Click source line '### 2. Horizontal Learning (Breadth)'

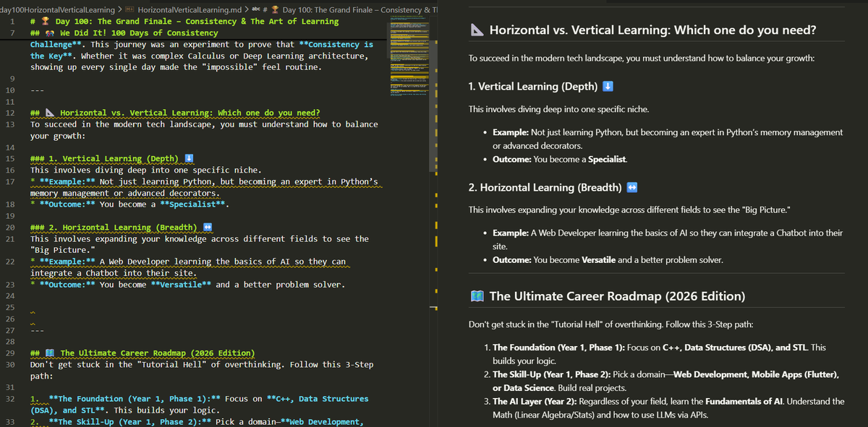(121, 228)
